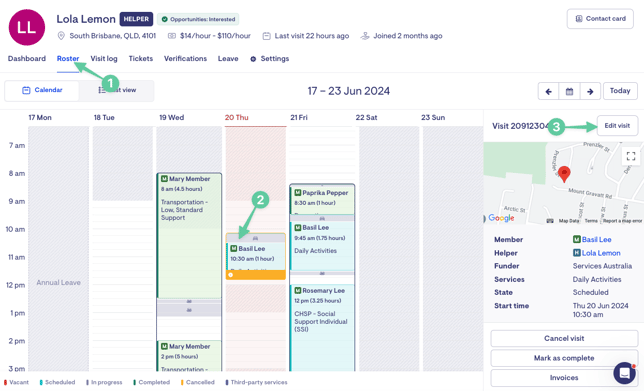Open the date picker calendar icon

(x=569, y=91)
